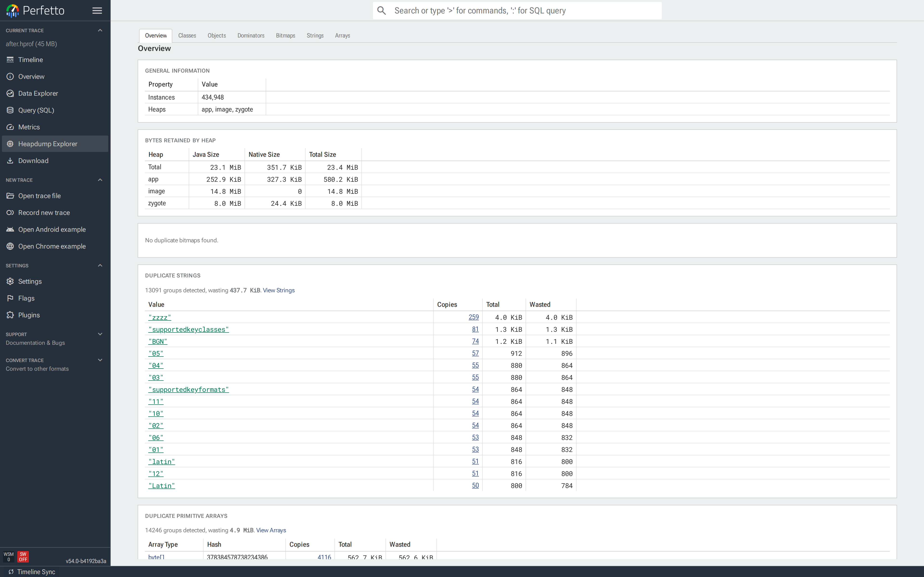
Task: Collapse the CURRENT TRACE section
Action: tap(100, 30)
